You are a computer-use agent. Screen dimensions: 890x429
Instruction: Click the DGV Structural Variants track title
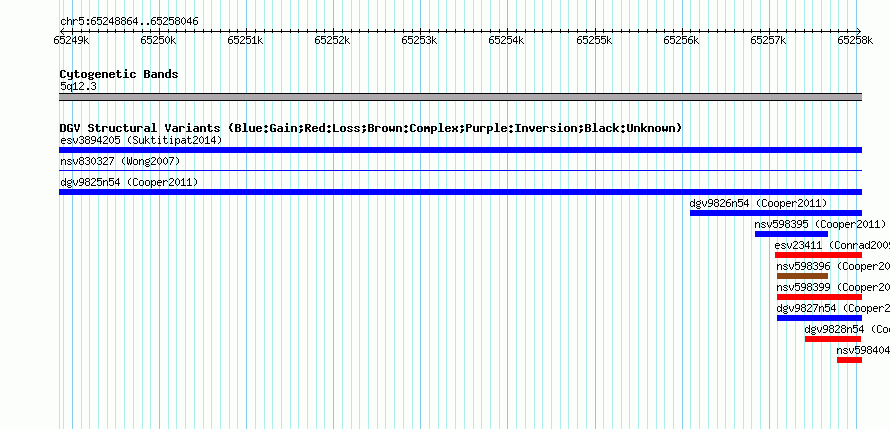coord(371,128)
